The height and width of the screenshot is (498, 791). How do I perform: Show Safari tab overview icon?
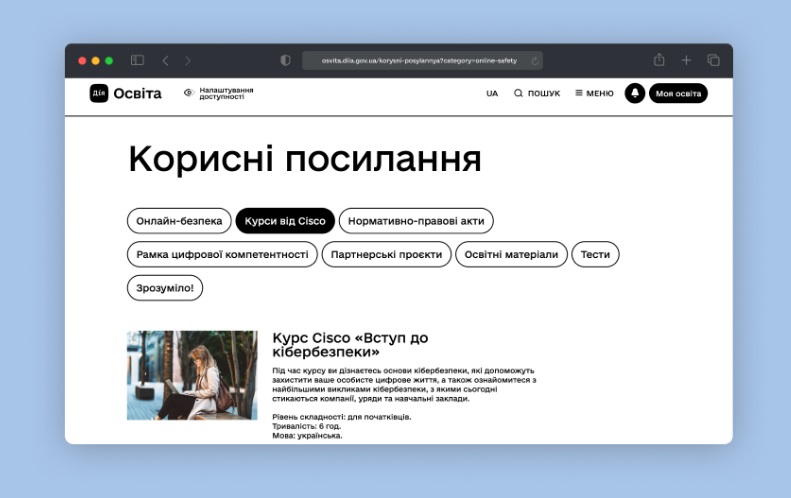(713, 60)
